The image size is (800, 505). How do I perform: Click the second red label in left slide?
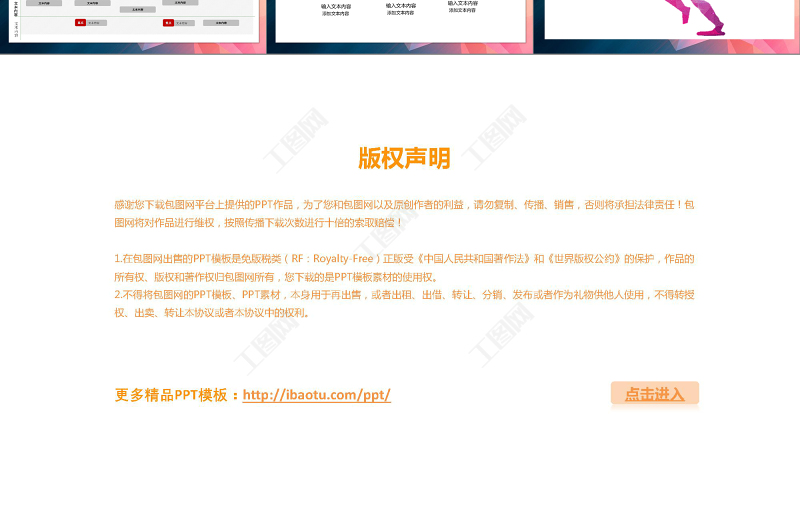[x=168, y=21]
